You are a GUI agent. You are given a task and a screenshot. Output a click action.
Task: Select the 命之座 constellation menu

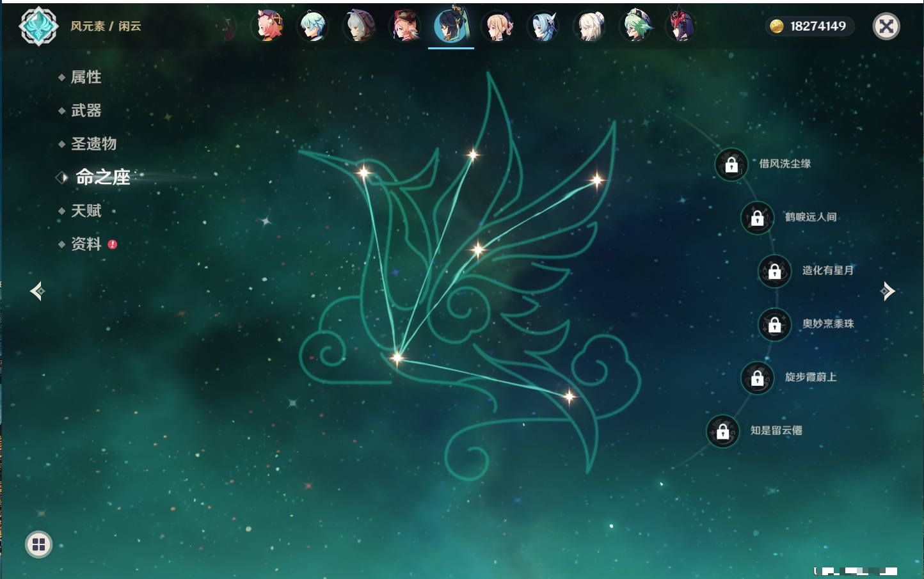point(102,177)
